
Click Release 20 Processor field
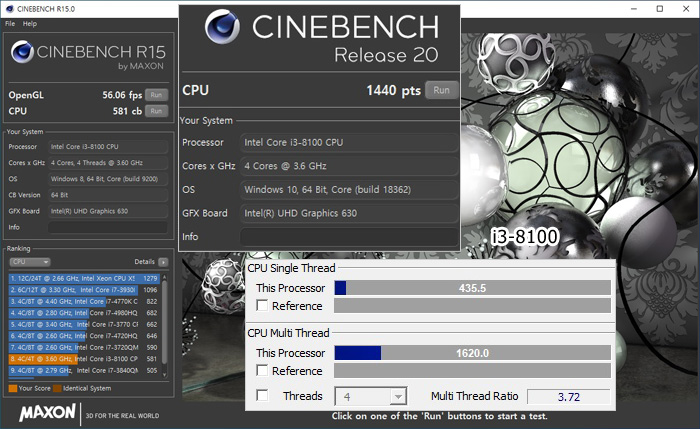pos(349,142)
